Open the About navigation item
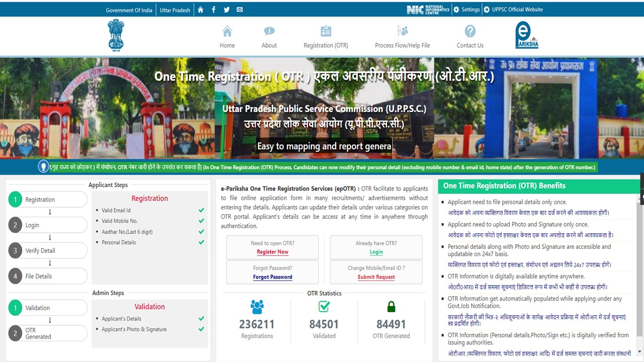Image resolution: width=644 pixels, height=362 pixels. click(x=269, y=38)
